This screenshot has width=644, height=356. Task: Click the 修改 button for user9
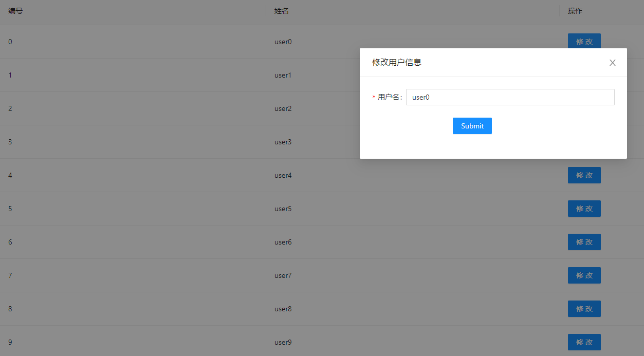[584, 342]
